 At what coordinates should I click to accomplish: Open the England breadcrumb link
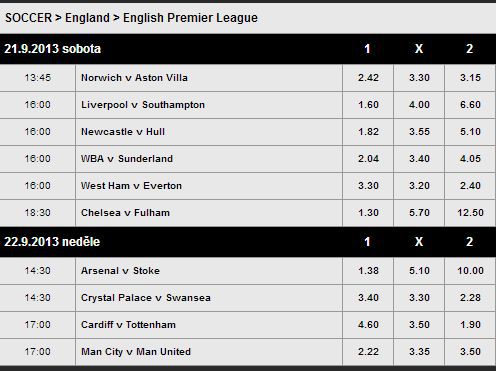pyautogui.click(x=87, y=18)
